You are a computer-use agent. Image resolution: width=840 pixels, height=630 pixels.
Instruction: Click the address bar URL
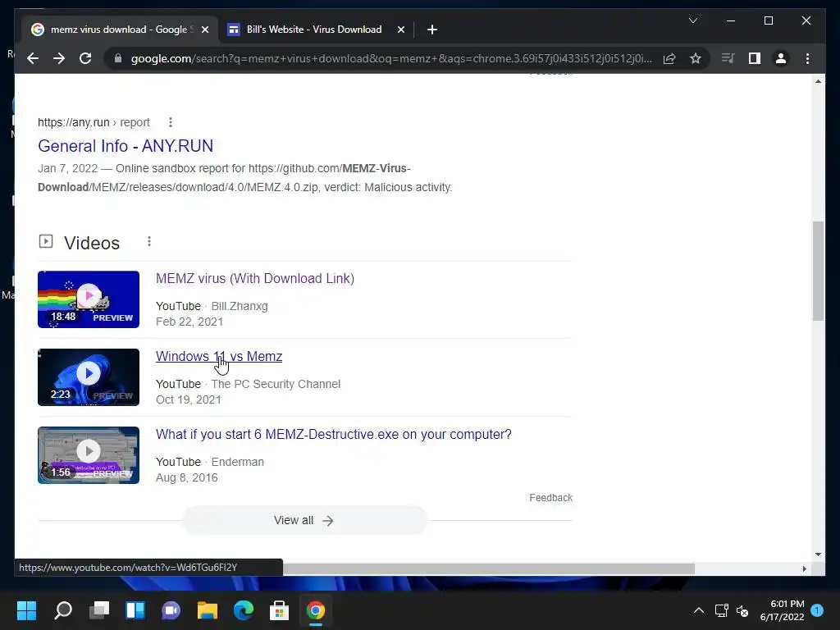point(391,58)
